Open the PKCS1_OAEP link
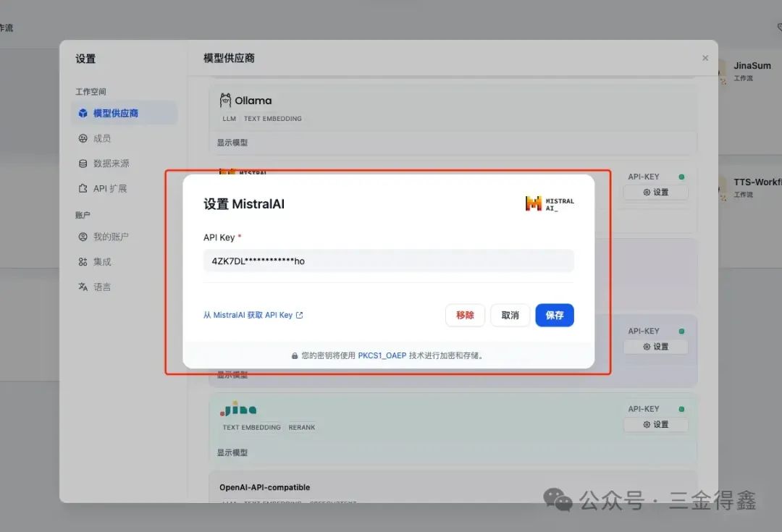The width and height of the screenshot is (782, 532). (382, 356)
